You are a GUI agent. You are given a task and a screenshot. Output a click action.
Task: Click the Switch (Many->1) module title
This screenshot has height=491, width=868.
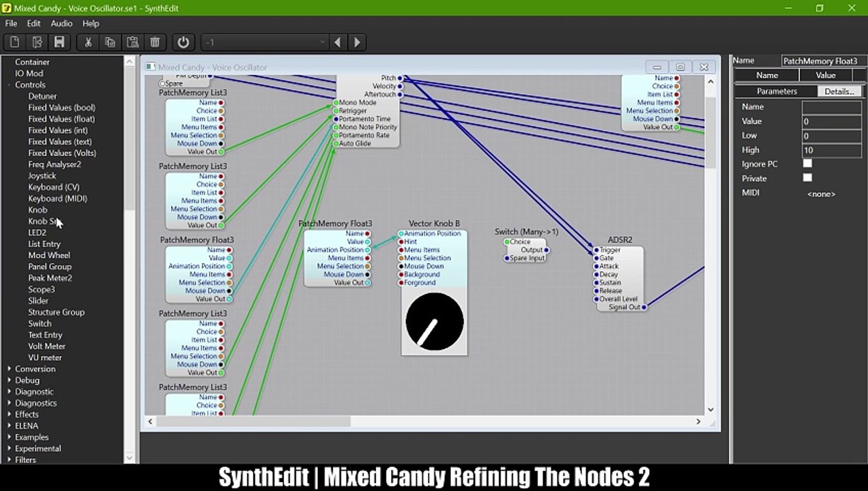point(526,232)
